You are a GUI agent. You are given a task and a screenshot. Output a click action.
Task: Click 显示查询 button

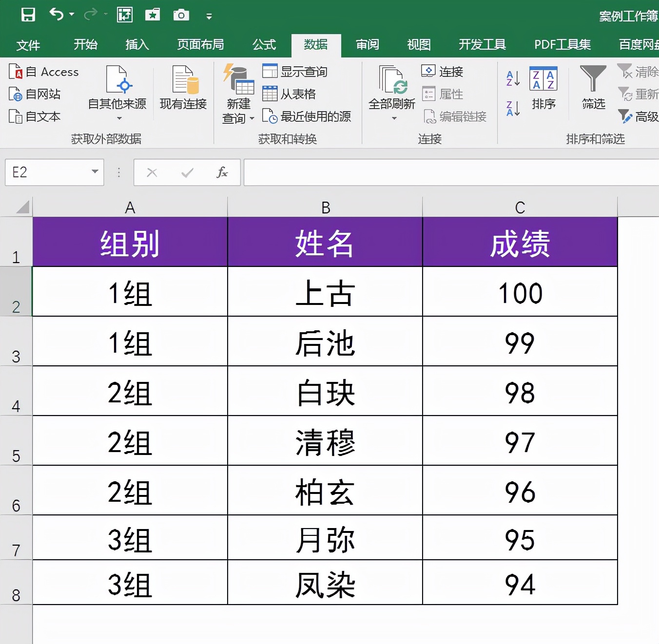(294, 72)
